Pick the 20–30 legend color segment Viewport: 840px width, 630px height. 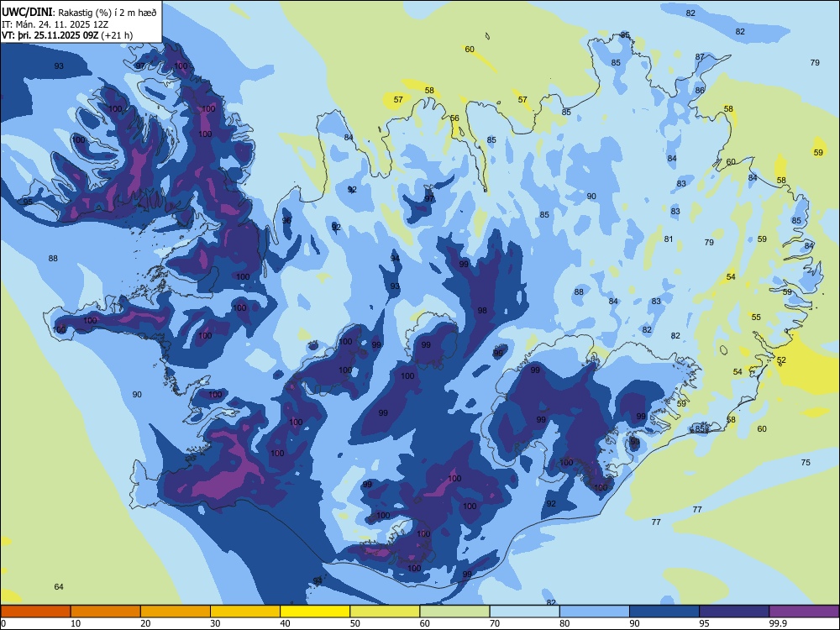pyautogui.click(x=176, y=612)
